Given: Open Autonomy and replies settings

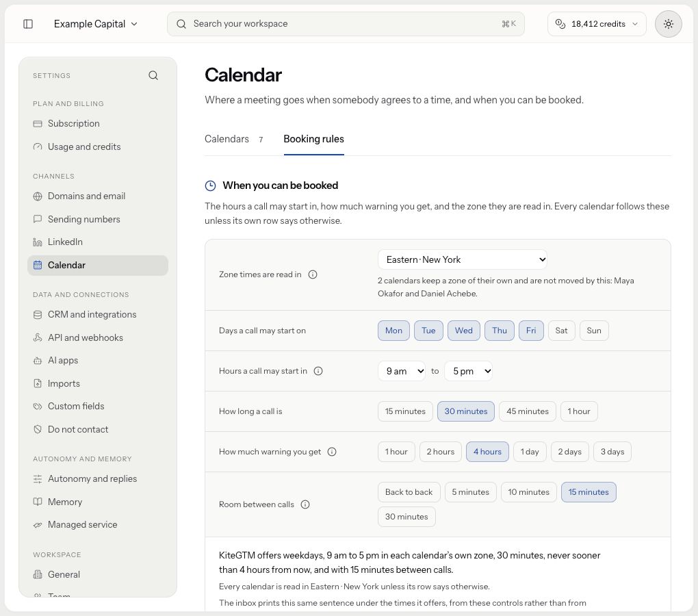Looking at the screenshot, I should tap(98, 479).
